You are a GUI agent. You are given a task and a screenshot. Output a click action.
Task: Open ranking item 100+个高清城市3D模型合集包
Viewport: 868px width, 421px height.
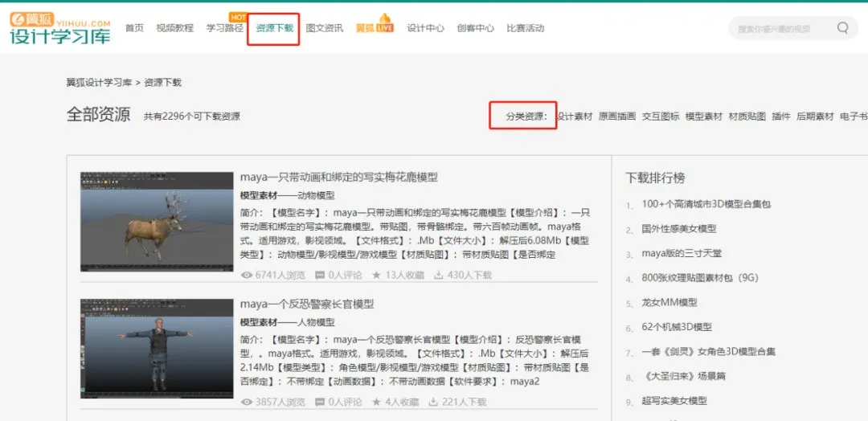tap(706, 204)
